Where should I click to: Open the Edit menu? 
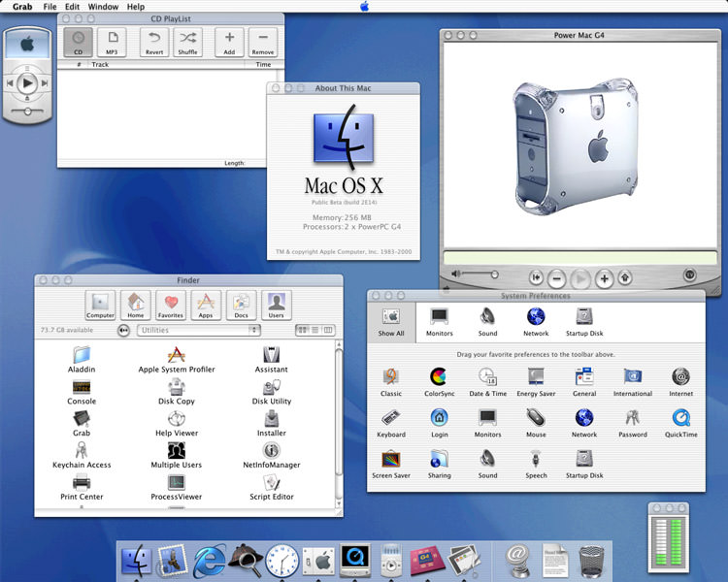(x=72, y=7)
